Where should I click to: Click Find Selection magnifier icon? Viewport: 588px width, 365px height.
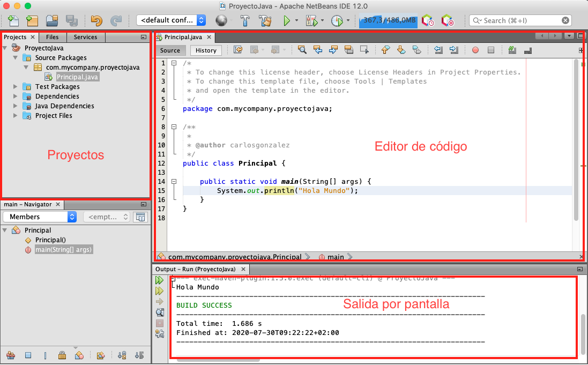(302, 50)
